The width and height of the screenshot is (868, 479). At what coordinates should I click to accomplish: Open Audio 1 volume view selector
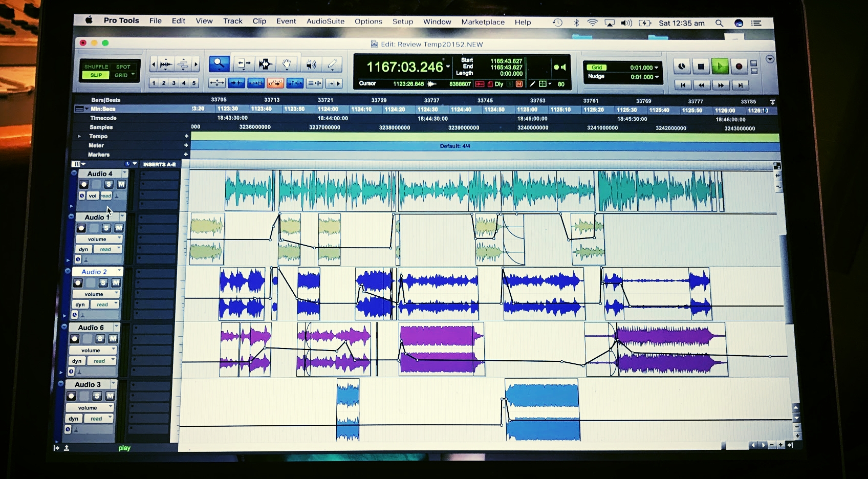click(99, 239)
